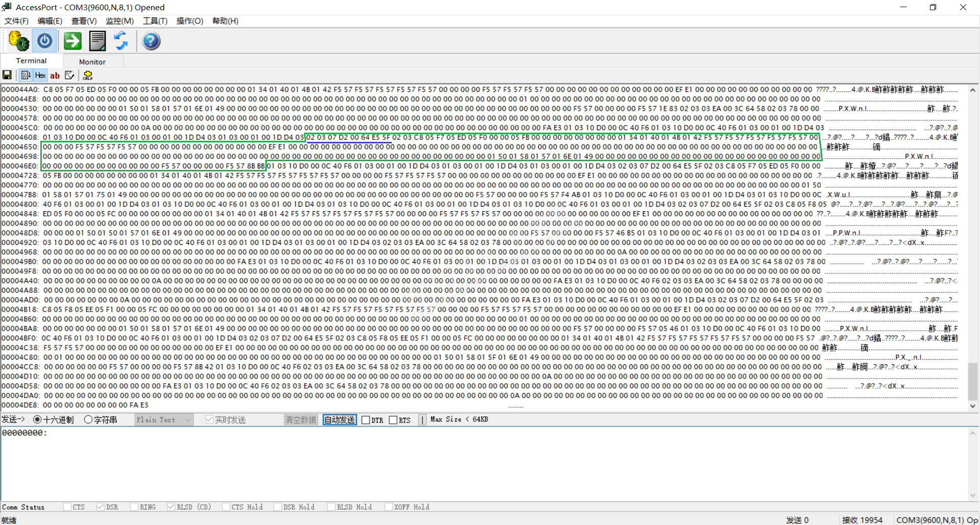980x525 pixels.
Task: Click the 发送 0 status bar counter
Action: [797, 520]
